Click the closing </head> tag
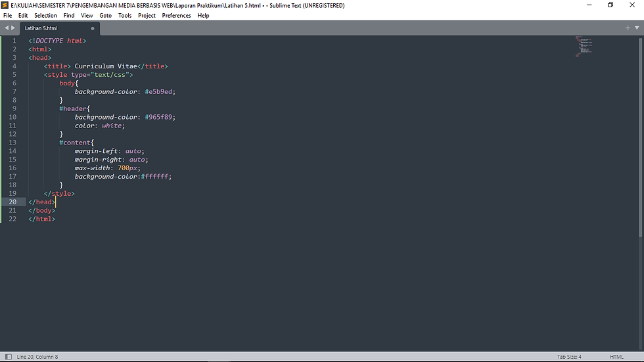Screen dimensions: 644x362 41,202
